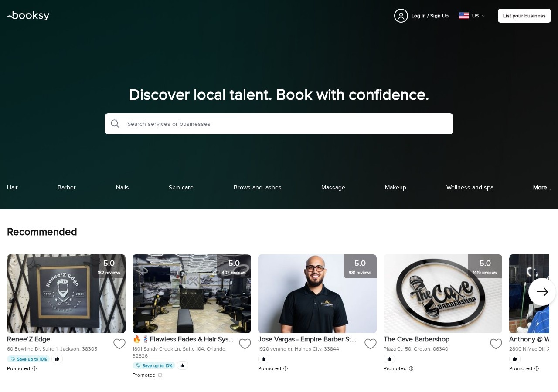Open the Renee'Z Edge logo thumbnail
The width and height of the screenshot is (558, 392).
66,294
